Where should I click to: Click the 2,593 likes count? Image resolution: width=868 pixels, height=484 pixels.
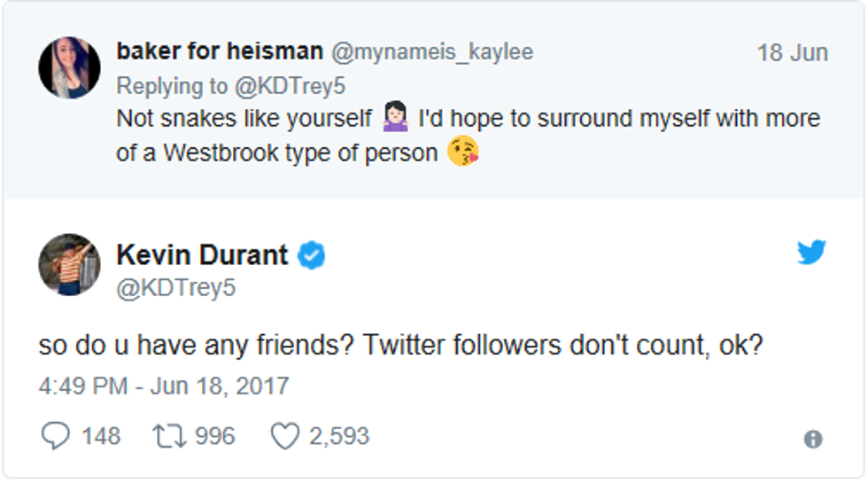pos(339,436)
